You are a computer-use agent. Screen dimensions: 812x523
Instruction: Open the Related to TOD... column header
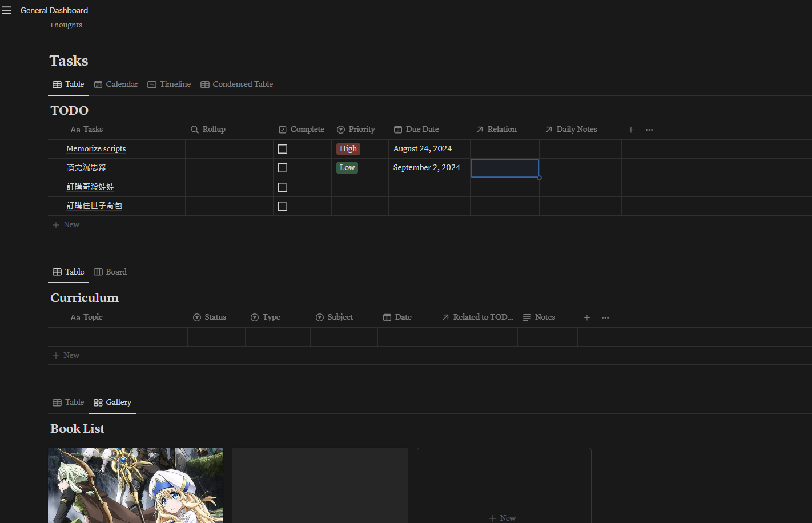tap(477, 317)
